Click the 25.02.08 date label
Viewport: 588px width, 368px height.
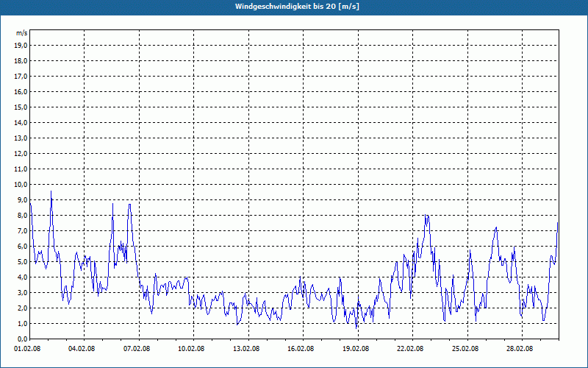coord(465,348)
